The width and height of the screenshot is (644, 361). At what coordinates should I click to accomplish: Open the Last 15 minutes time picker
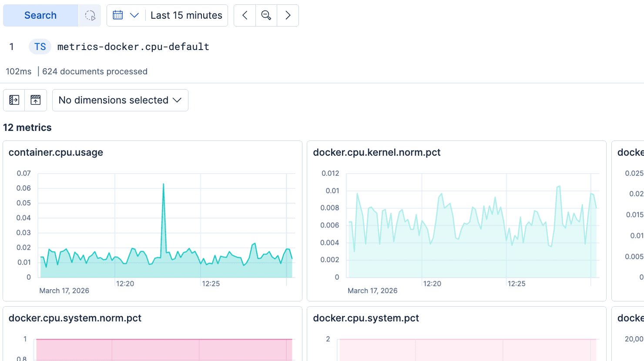point(187,15)
